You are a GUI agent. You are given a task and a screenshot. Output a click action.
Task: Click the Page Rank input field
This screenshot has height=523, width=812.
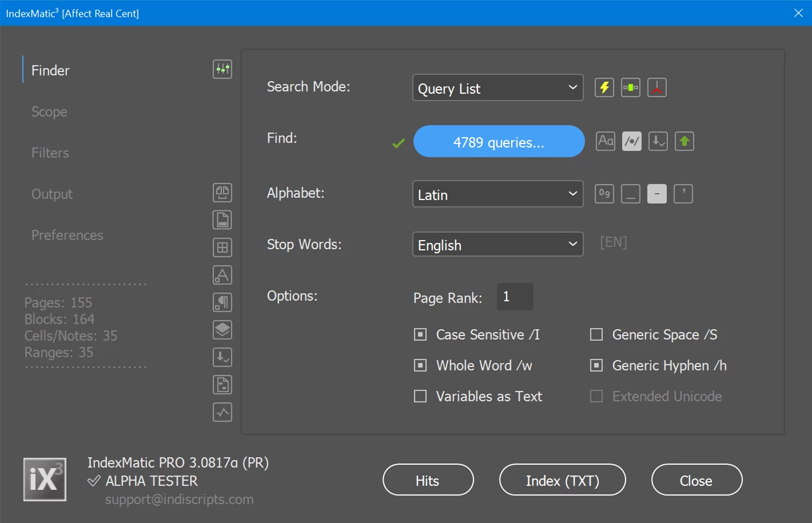(515, 297)
